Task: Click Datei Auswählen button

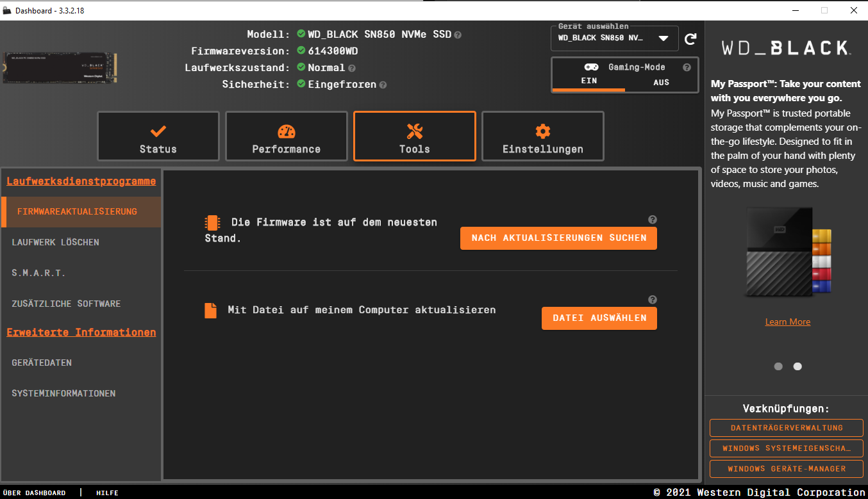Action: [x=599, y=318]
